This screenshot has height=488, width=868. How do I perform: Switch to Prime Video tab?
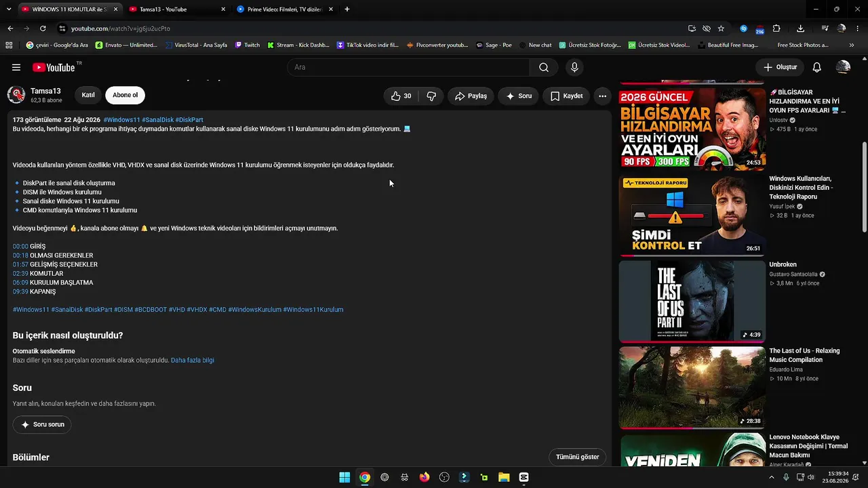click(x=285, y=9)
